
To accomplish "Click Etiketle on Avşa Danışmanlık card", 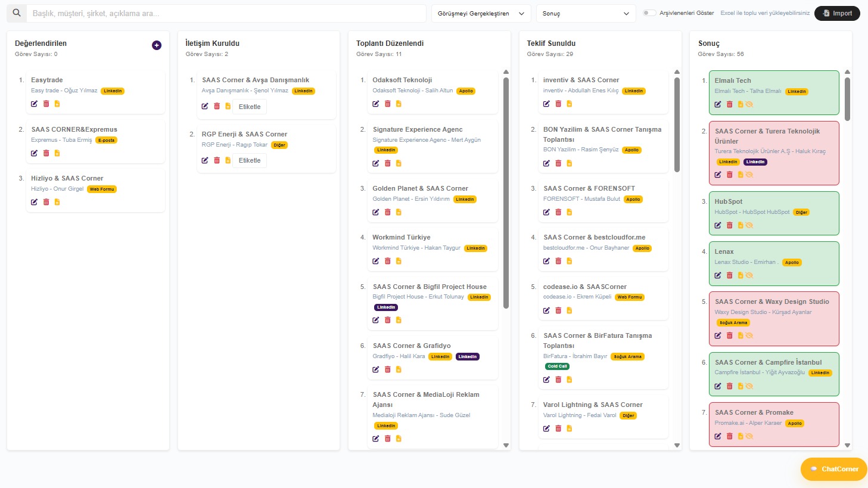I will (250, 107).
